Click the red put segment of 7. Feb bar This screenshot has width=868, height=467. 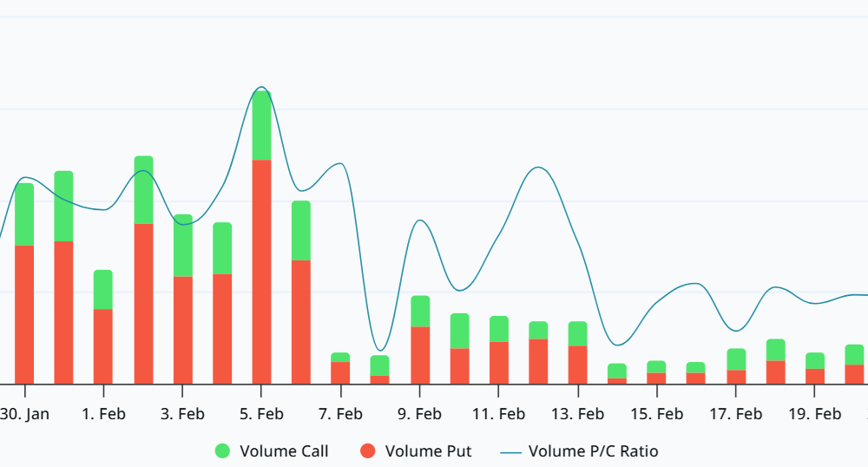[x=340, y=372]
